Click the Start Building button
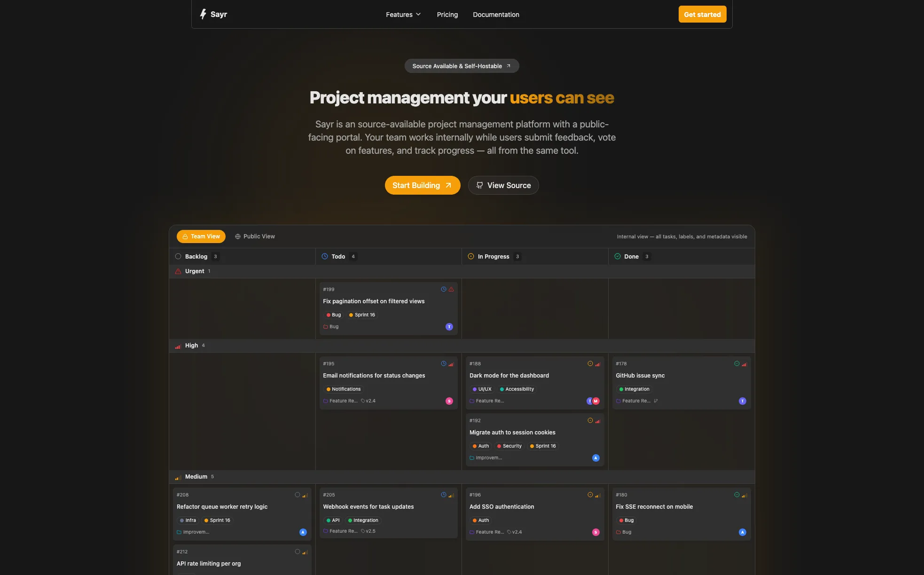The width and height of the screenshot is (924, 575). click(423, 185)
